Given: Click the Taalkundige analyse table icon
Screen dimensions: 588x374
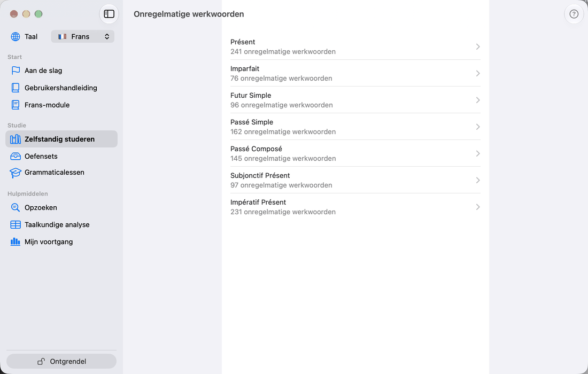Looking at the screenshot, I should point(16,225).
